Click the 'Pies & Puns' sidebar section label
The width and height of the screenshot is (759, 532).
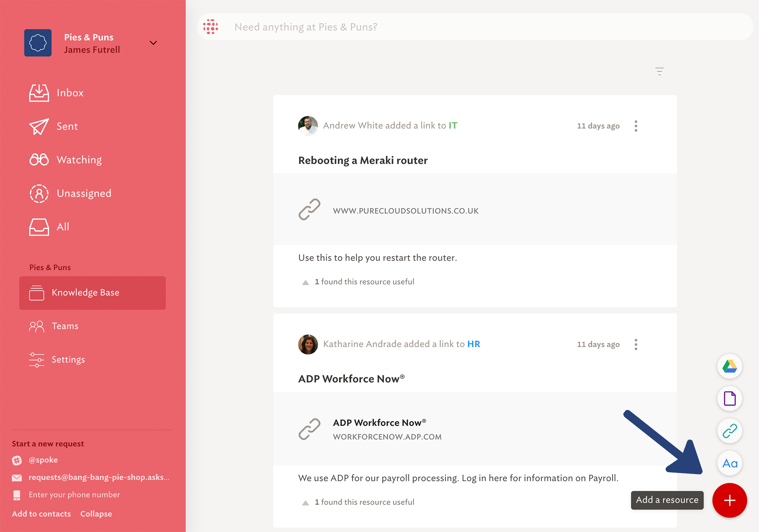click(x=50, y=268)
